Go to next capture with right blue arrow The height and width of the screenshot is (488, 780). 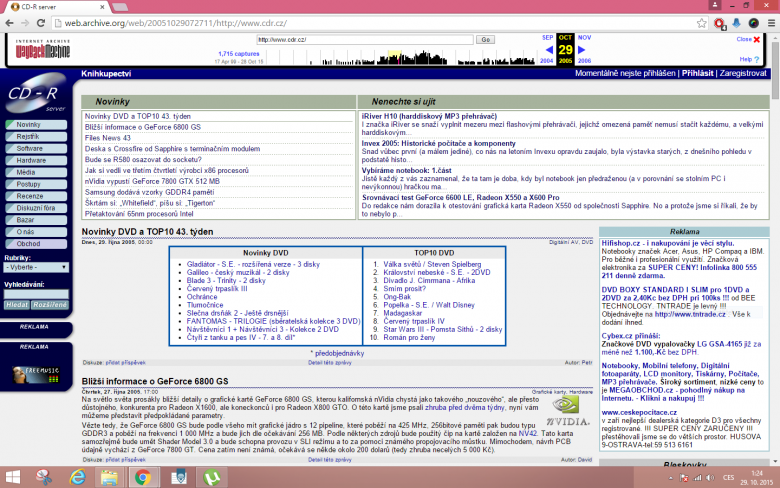pyautogui.click(x=581, y=50)
